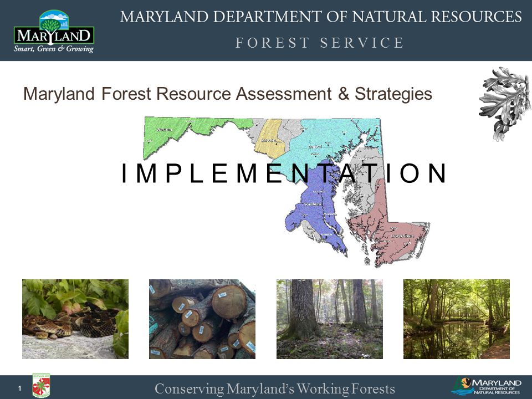Click 'MARYLAND DEPARTMENT OF NATURAL RESOURCES' header text
This screenshot has height=399, width=532.
pyautogui.click(x=321, y=17)
